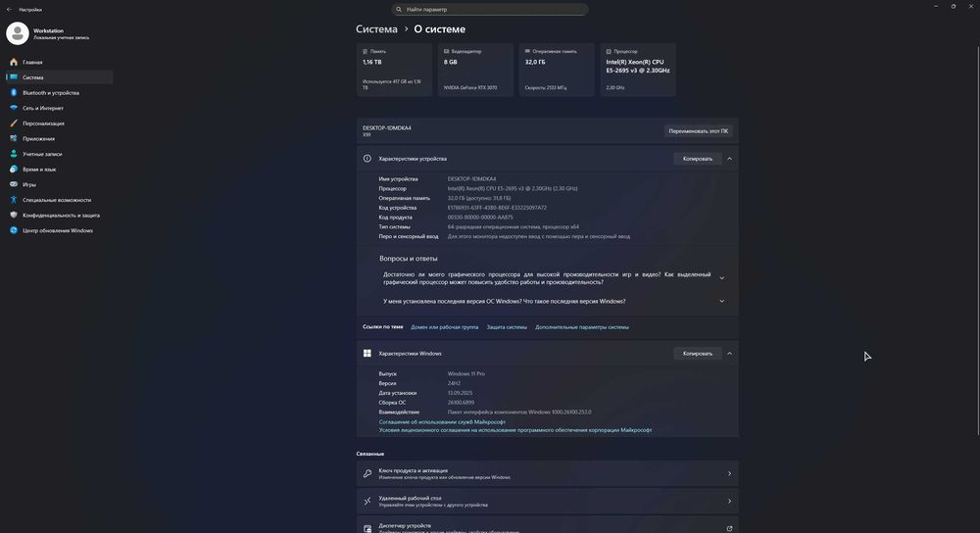The height and width of the screenshot is (533, 980).
Task: Select Оперативная память value 32,0 ГБ row
Action: (479, 198)
